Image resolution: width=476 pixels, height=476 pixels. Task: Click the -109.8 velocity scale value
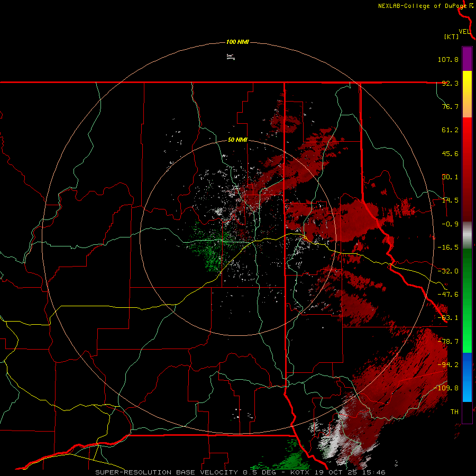pyautogui.click(x=446, y=388)
